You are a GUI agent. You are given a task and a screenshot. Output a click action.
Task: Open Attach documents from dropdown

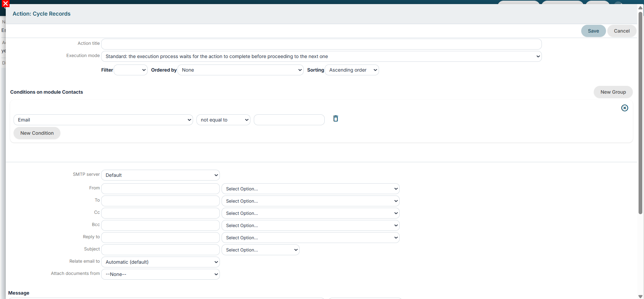point(160,274)
